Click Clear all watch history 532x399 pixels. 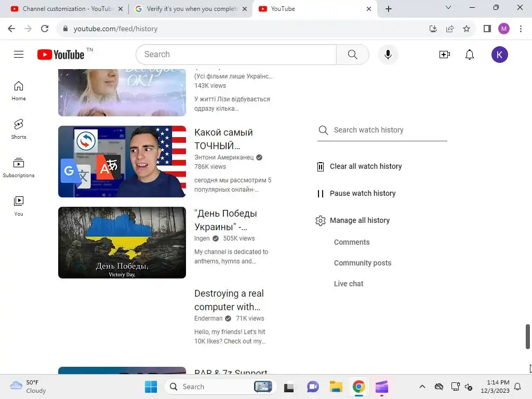(366, 167)
